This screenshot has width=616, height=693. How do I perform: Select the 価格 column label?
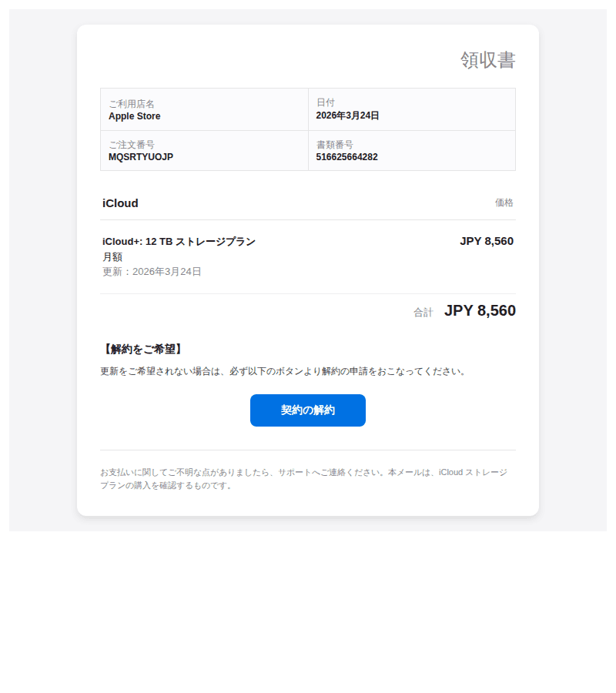click(504, 203)
